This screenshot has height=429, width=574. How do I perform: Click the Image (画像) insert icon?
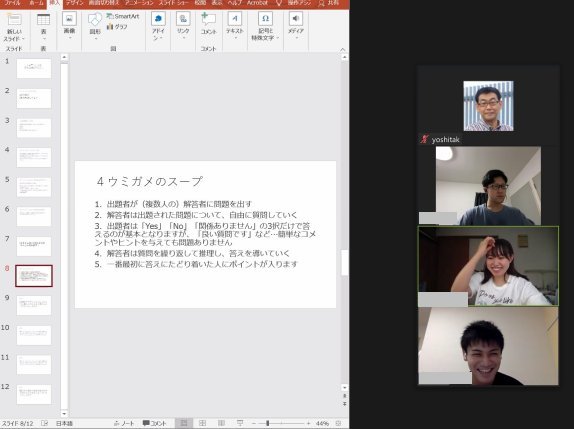[x=69, y=19]
